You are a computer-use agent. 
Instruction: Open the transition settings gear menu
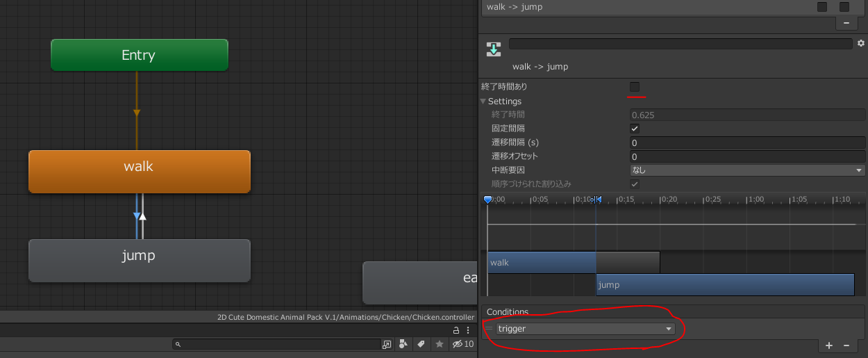point(861,43)
